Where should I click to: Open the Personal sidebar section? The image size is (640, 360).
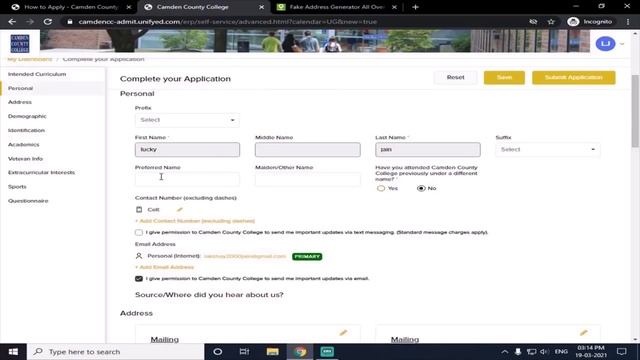pos(20,88)
